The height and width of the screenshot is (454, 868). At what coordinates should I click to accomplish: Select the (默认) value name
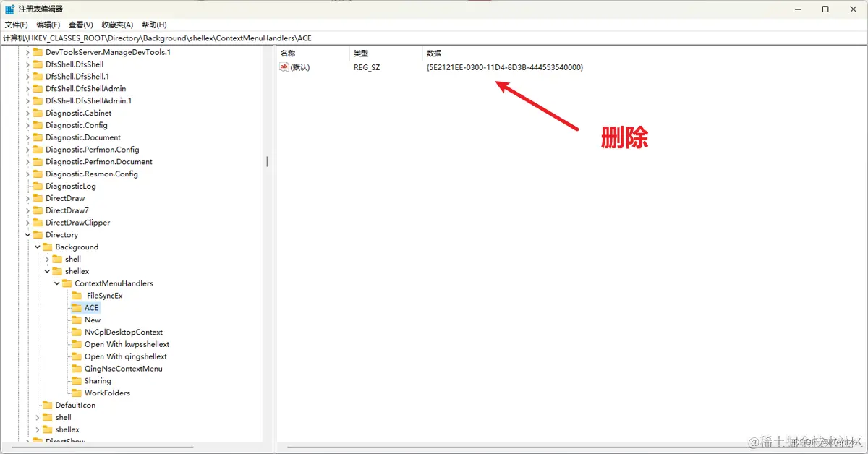(x=300, y=67)
